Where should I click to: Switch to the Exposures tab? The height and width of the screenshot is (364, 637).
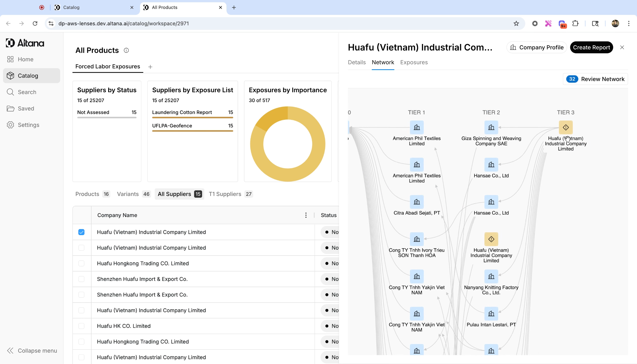point(414,62)
